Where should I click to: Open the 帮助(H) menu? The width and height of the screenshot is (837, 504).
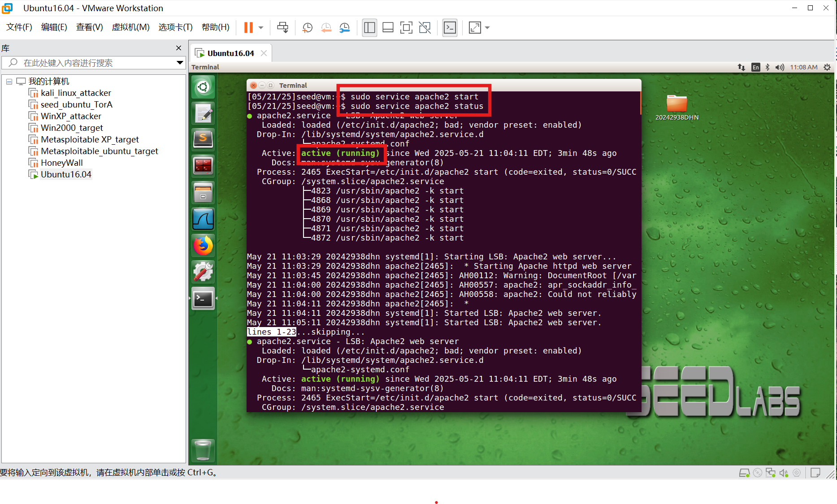[216, 27]
